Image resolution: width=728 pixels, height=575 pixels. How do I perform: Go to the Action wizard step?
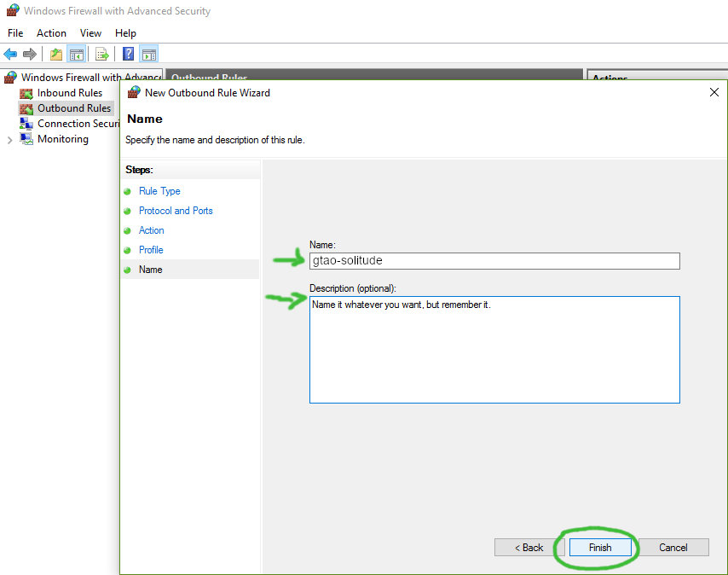pyautogui.click(x=152, y=229)
